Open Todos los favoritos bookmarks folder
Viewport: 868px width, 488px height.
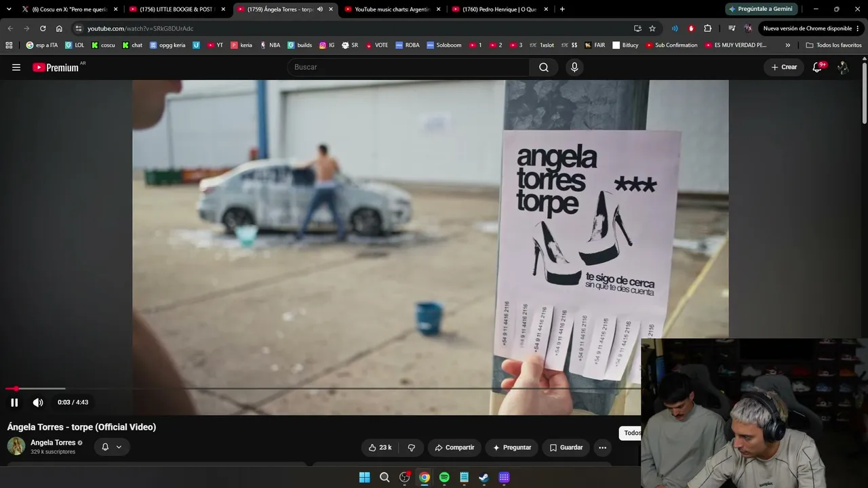[833, 45]
